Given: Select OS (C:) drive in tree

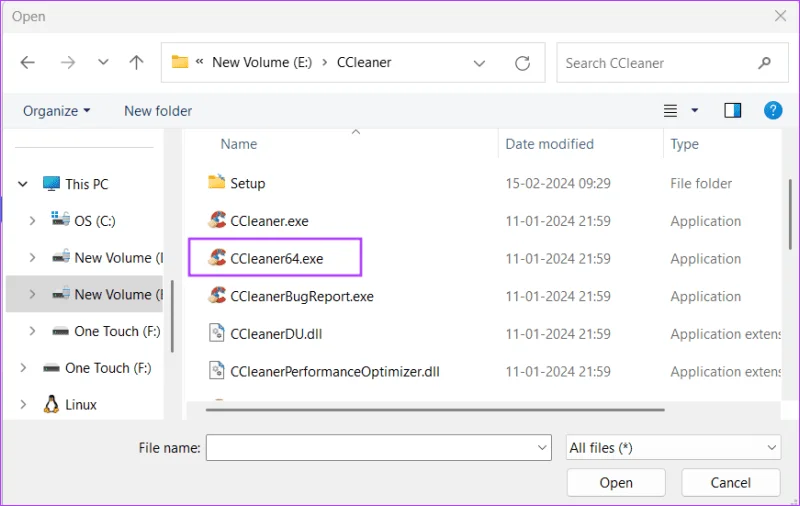Looking at the screenshot, I should [x=95, y=221].
